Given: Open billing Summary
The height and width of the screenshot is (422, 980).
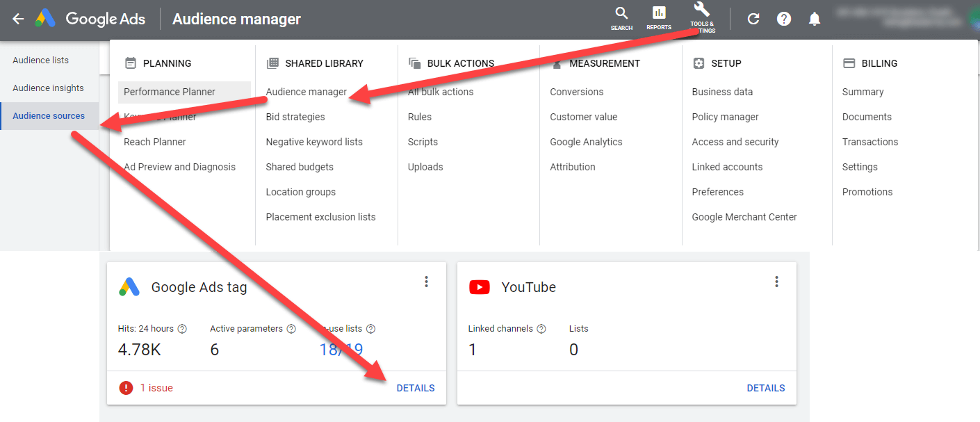Looking at the screenshot, I should [x=863, y=92].
